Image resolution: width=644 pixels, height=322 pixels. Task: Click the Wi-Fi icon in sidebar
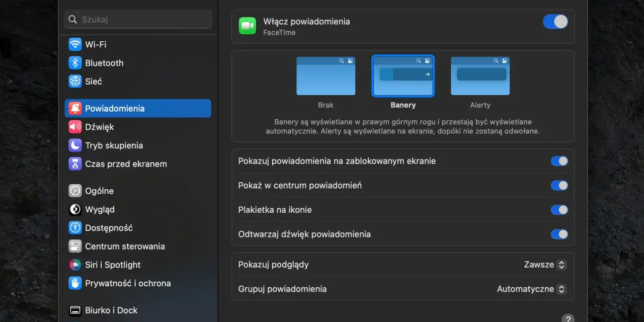point(75,44)
